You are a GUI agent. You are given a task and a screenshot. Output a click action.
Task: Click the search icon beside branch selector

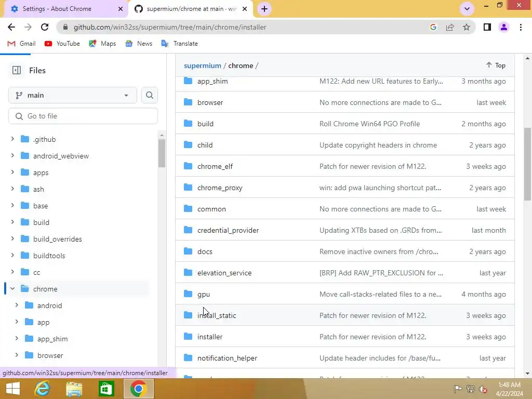pyautogui.click(x=149, y=96)
